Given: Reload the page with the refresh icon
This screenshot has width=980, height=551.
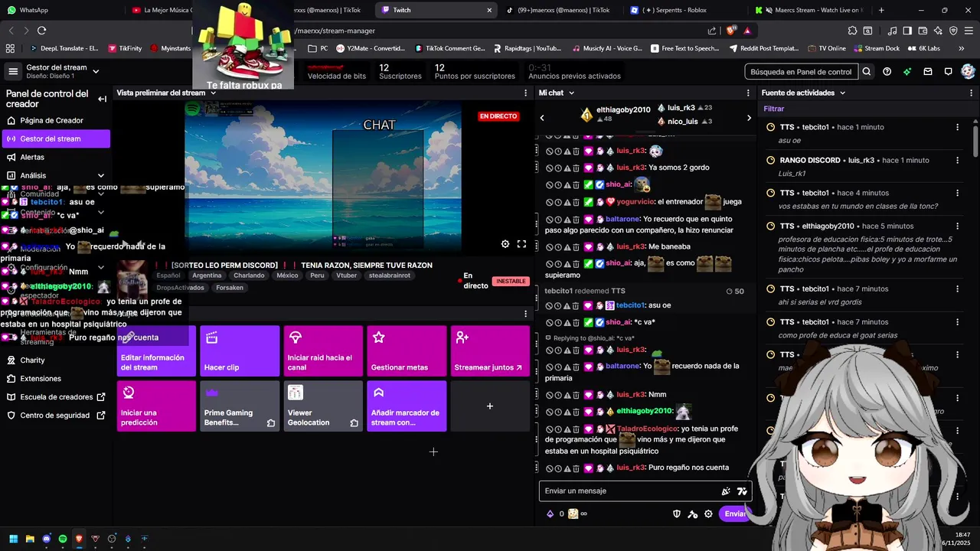Looking at the screenshot, I should [x=41, y=31].
